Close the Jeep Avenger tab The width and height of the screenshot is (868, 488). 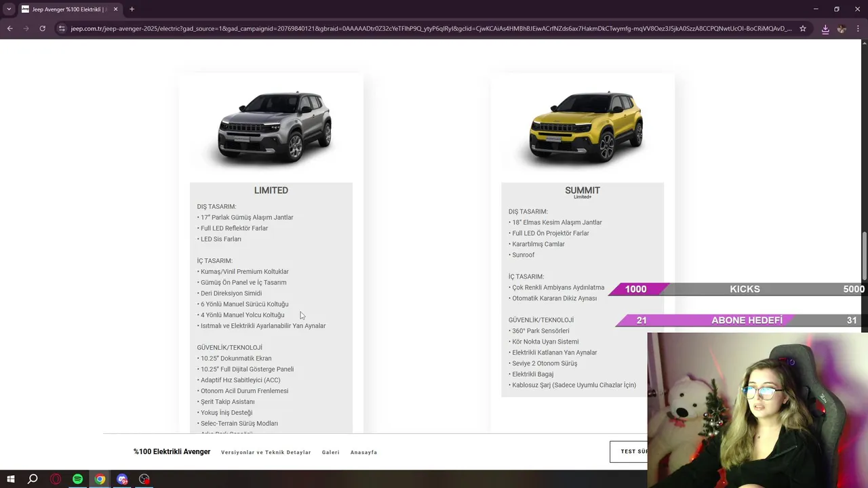115,9
